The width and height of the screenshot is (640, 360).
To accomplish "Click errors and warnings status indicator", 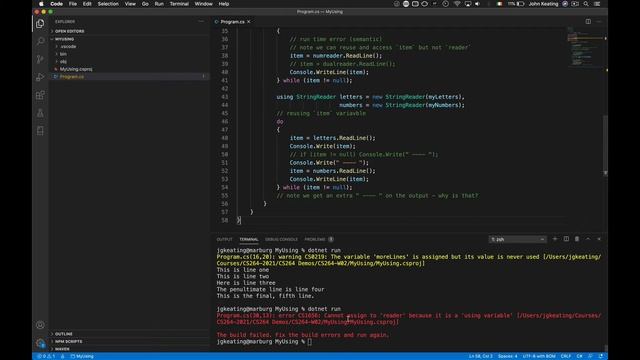I will coord(46,356).
